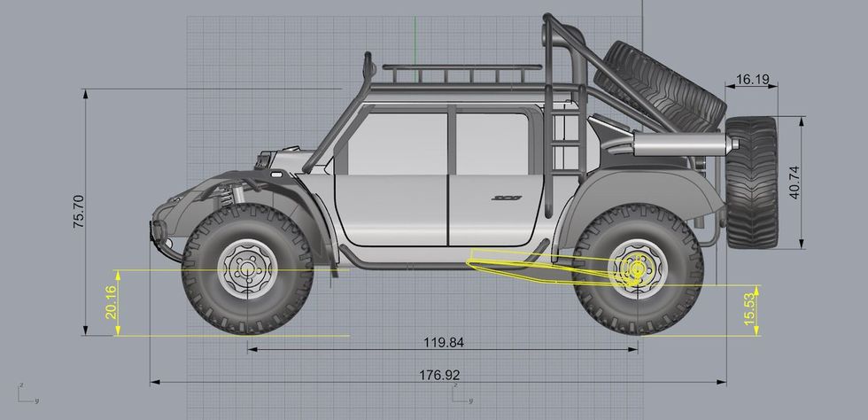
Task: Select the yellow 20.16 dimension label
Action: [x=111, y=302]
